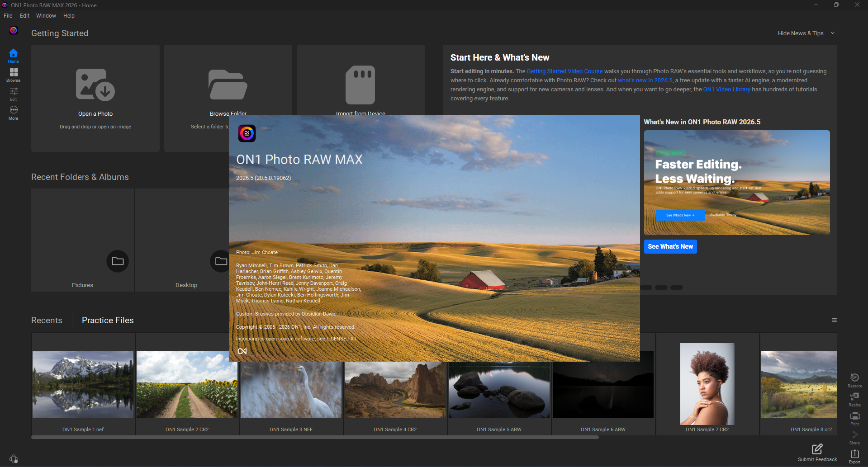Open the Desktop folder icon
This screenshot has width=868, height=467.
click(x=221, y=261)
